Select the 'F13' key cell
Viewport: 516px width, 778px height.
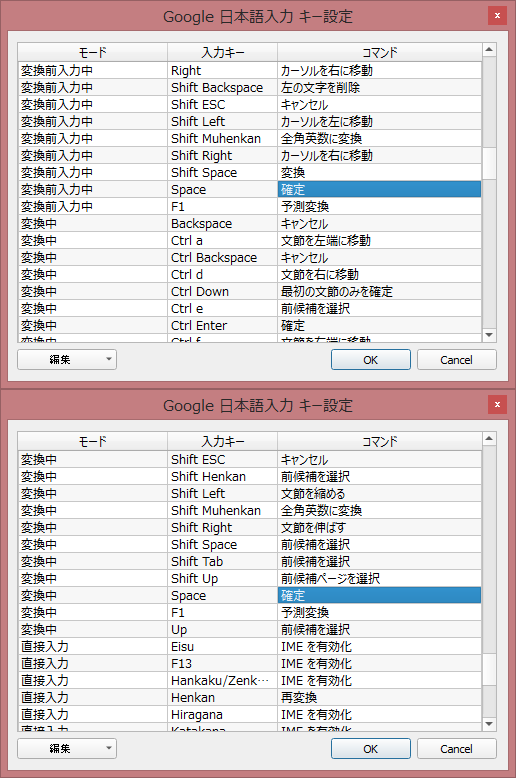222,663
